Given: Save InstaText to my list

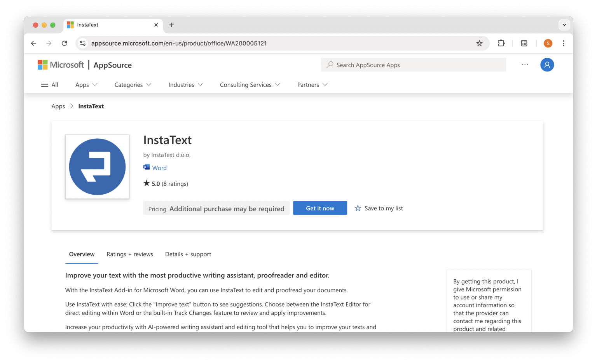Looking at the screenshot, I should (379, 208).
